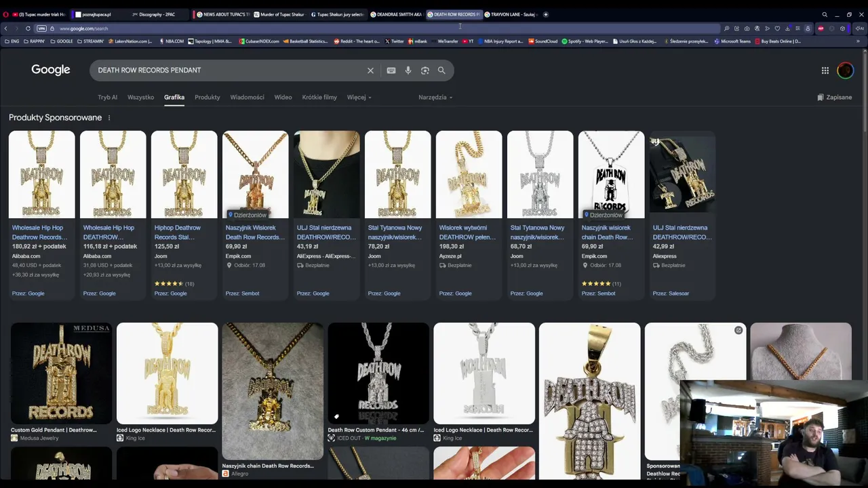Open the Zapisane saved items link
The width and height of the screenshot is (868, 488).
pos(835,98)
